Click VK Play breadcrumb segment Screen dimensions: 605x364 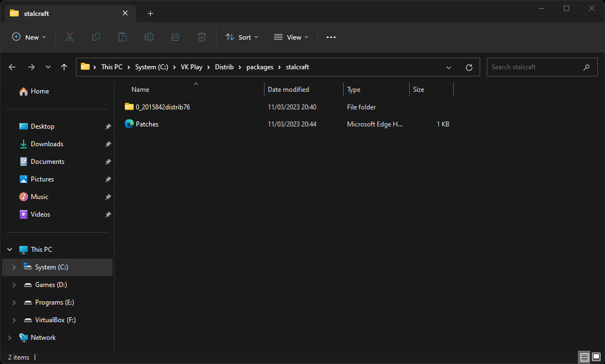click(x=191, y=67)
